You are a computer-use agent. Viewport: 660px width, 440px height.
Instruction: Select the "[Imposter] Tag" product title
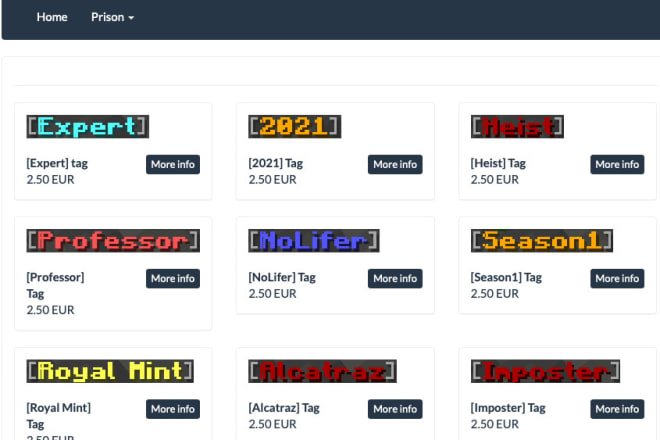click(508, 408)
